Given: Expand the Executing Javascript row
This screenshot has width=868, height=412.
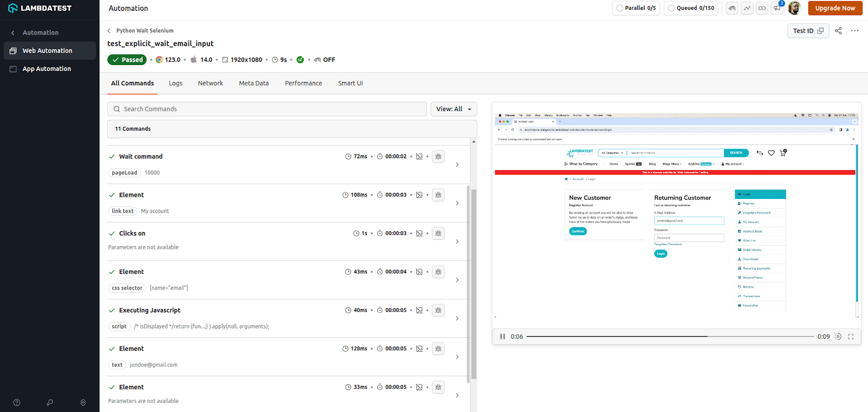Looking at the screenshot, I should pyautogui.click(x=457, y=318).
